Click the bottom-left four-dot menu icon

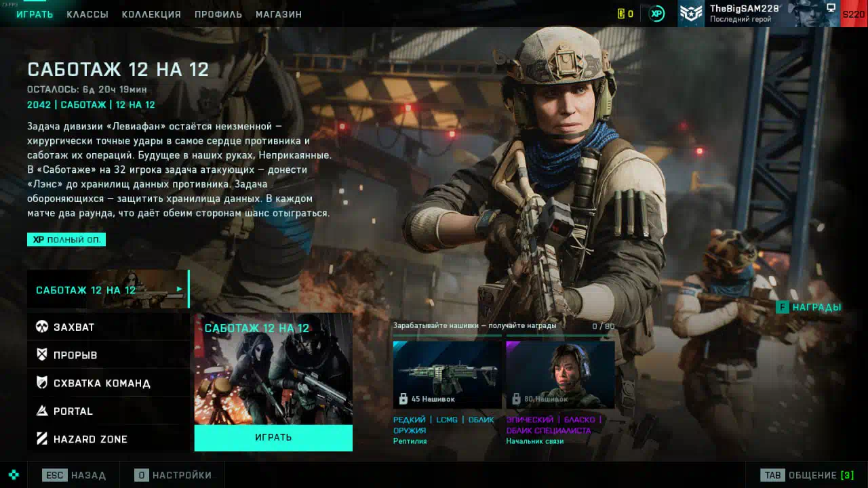(x=14, y=475)
